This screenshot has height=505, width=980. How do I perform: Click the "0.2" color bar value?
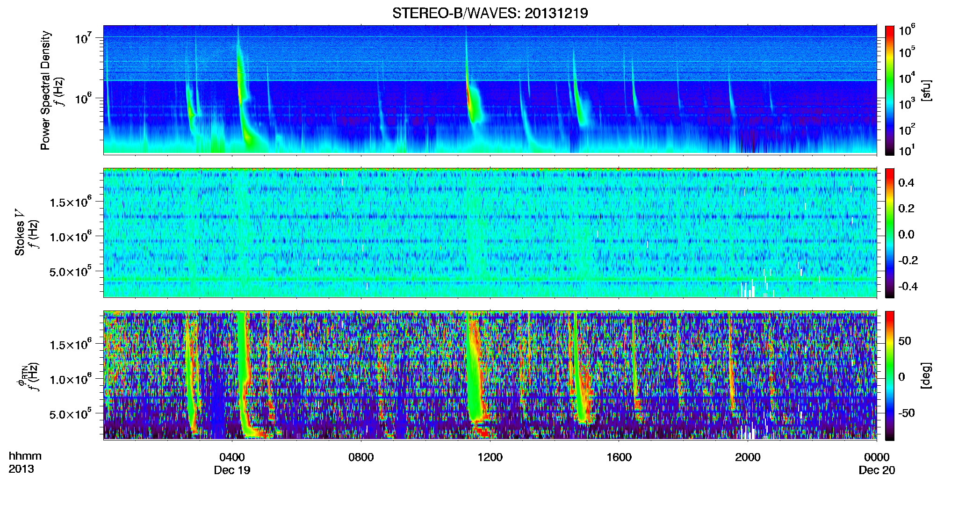[x=906, y=209]
